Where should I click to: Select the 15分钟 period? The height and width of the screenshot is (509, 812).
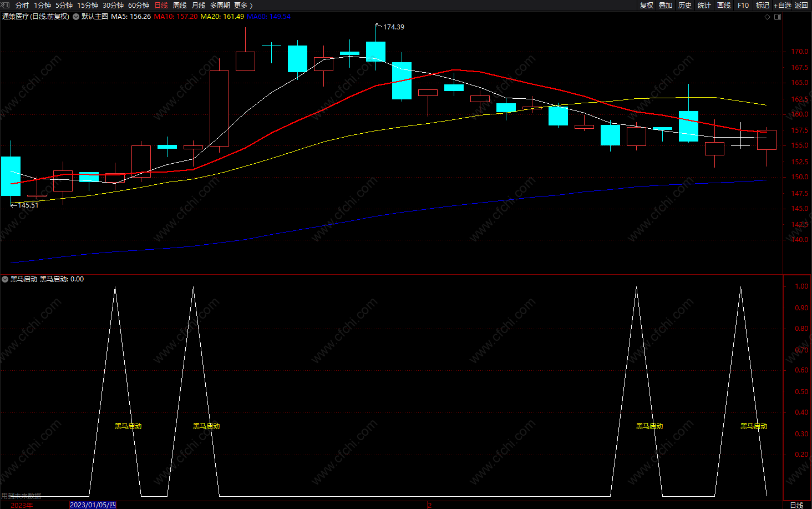(88, 5)
